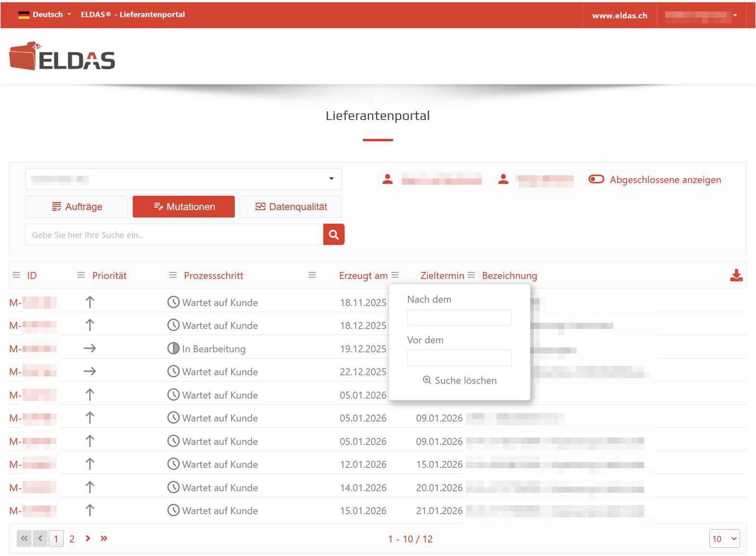The height and width of the screenshot is (556, 756).
Task: Click the red magnifier search button
Action: tap(333, 235)
